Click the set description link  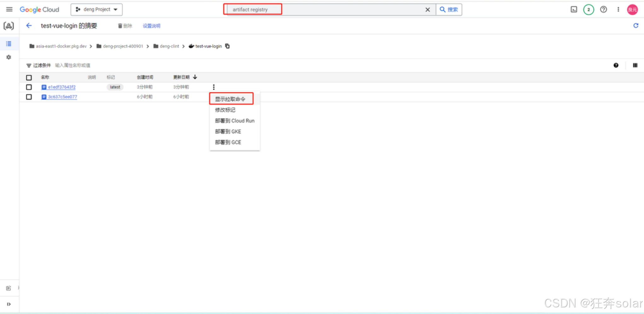click(x=151, y=26)
